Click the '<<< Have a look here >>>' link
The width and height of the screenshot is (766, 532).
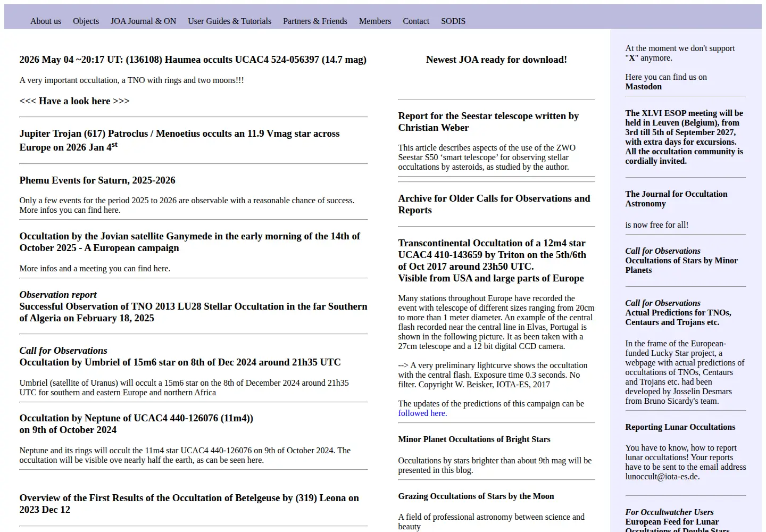(74, 101)
